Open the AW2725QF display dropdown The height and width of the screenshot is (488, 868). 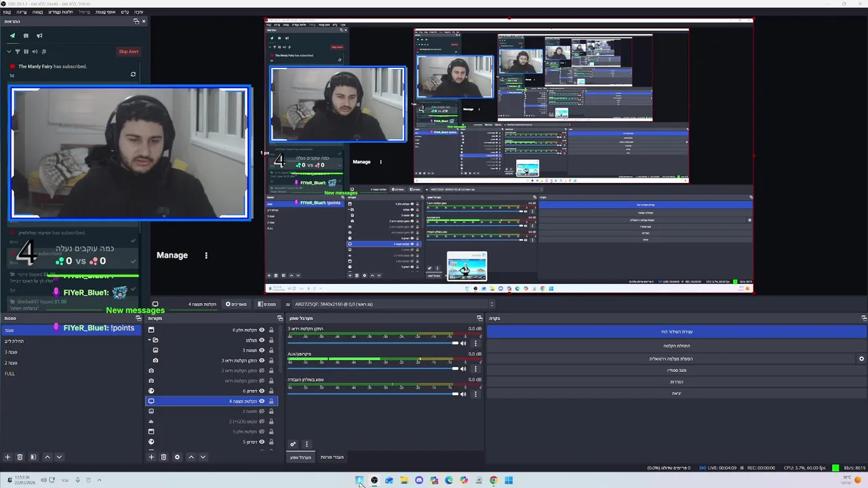click(x=393, y=304)
